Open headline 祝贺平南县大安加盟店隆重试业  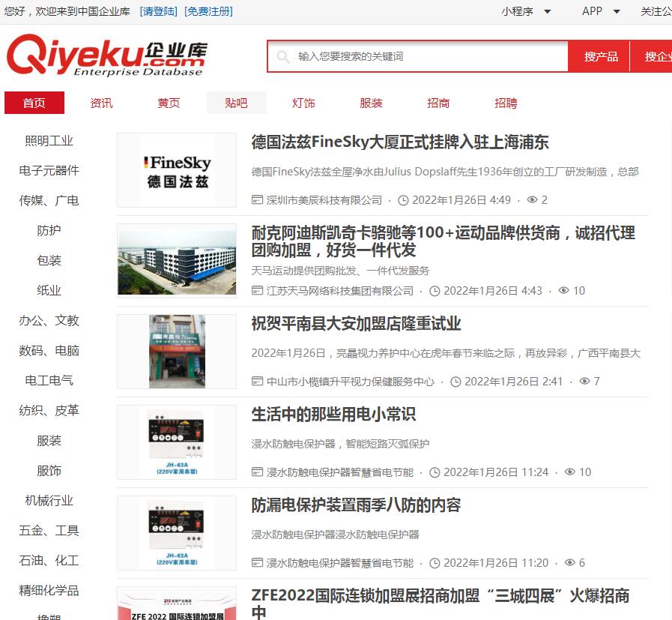pyautogui.click(x=356, y=324)
